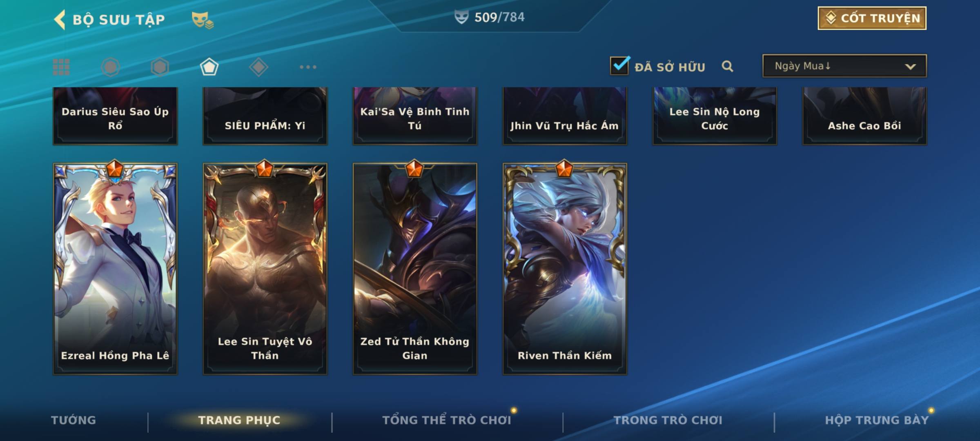Uncheck the Đã Sở Hữu checkbox
The image size is (980, 441).
tap(620, 65)
